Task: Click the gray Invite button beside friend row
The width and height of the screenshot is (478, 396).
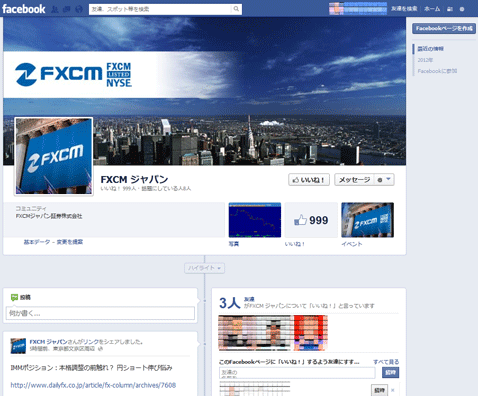Action: [379, 390]
